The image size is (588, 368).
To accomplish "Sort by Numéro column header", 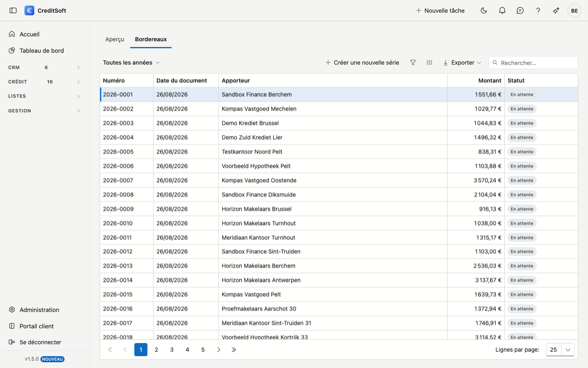I will 127,81.
